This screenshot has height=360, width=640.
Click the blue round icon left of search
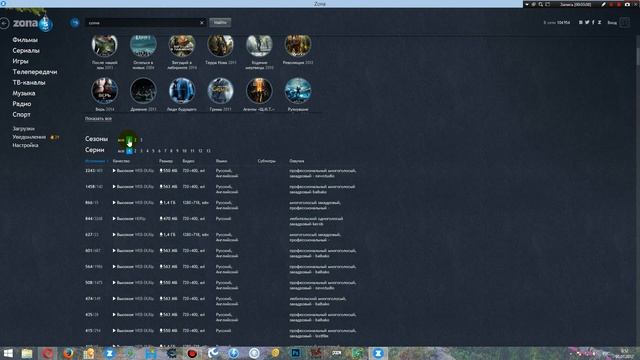(x=75, y=22)
